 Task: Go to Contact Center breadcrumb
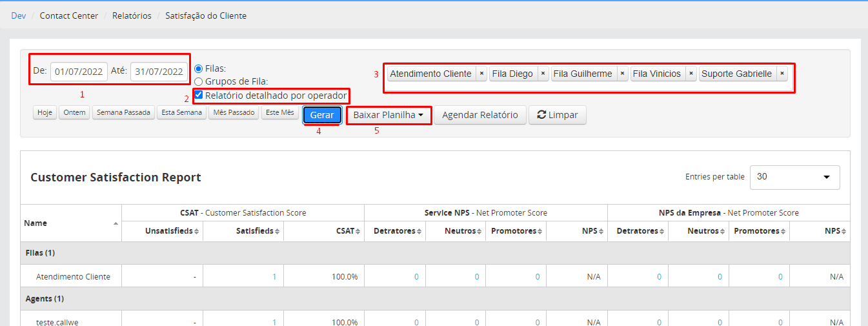click(x=69, y=15)
